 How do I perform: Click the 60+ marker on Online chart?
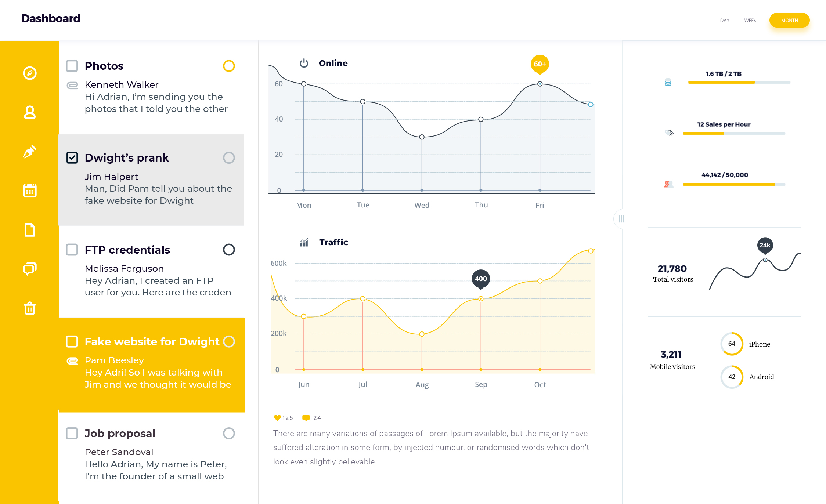(x=540, y=64)
